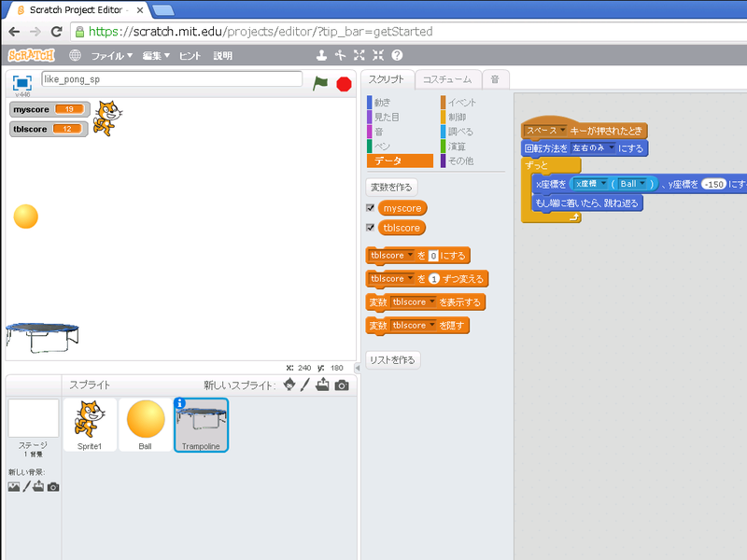
Task: Click the リストを作る button
Action: tap(392, 360)
